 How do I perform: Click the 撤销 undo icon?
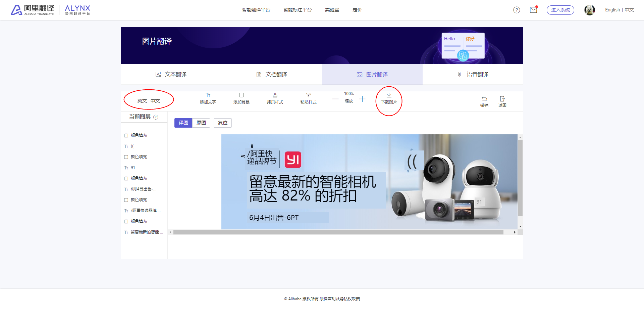click(x=484, y=99)
